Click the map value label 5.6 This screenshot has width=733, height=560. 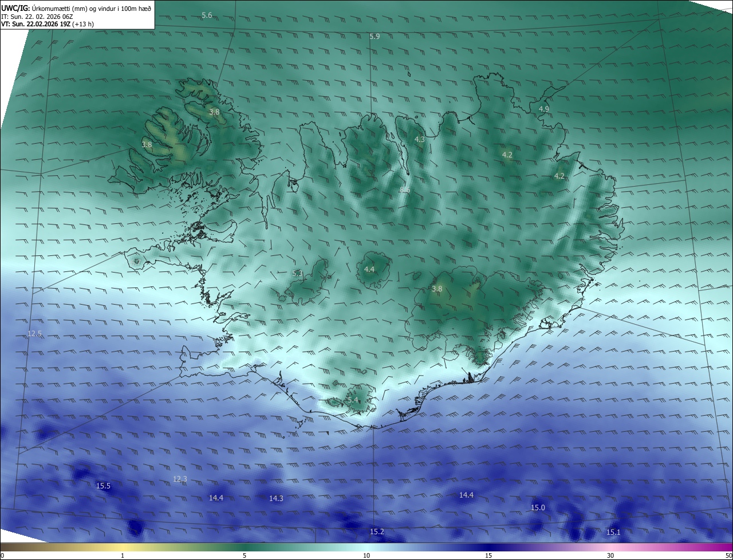(x=207, y=15)
